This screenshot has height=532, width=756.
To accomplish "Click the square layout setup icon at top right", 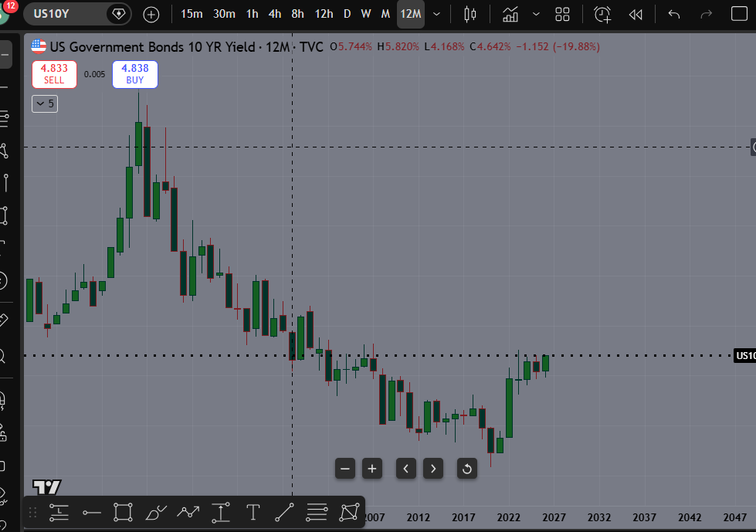I will (x=739, y=13).
